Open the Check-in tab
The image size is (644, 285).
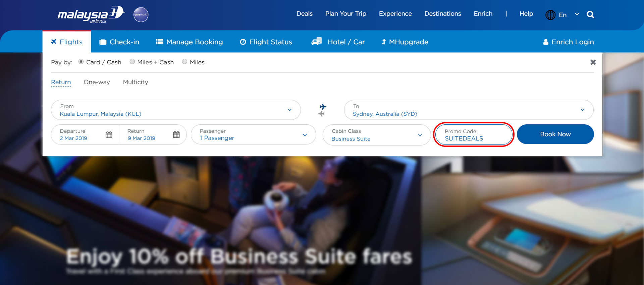119,42
